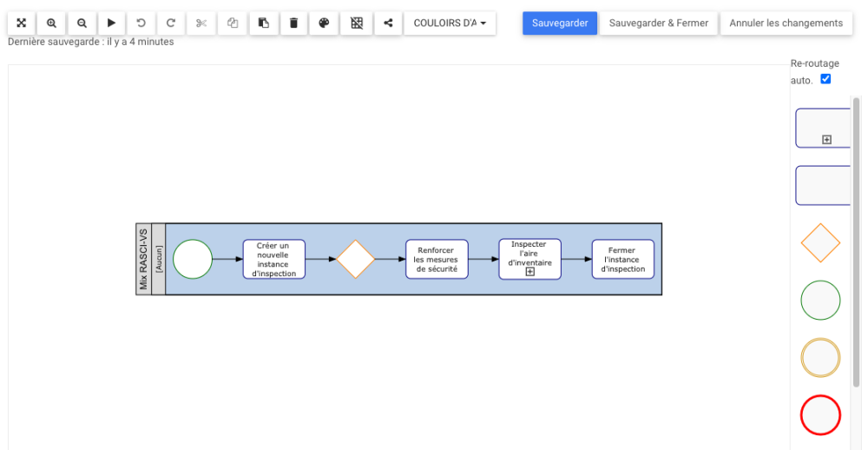Click the scissors cut icon

point(201,23)
